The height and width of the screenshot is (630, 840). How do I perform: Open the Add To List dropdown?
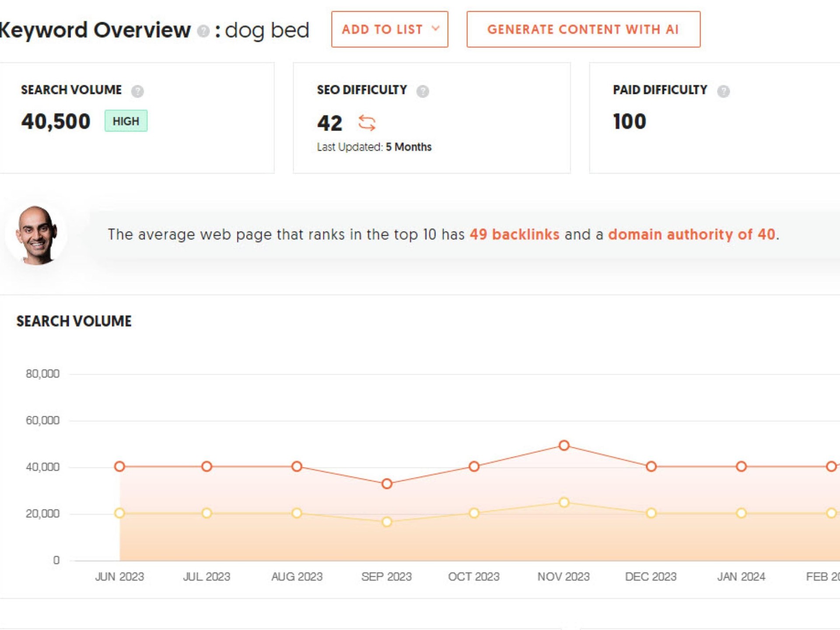[382, 29]
